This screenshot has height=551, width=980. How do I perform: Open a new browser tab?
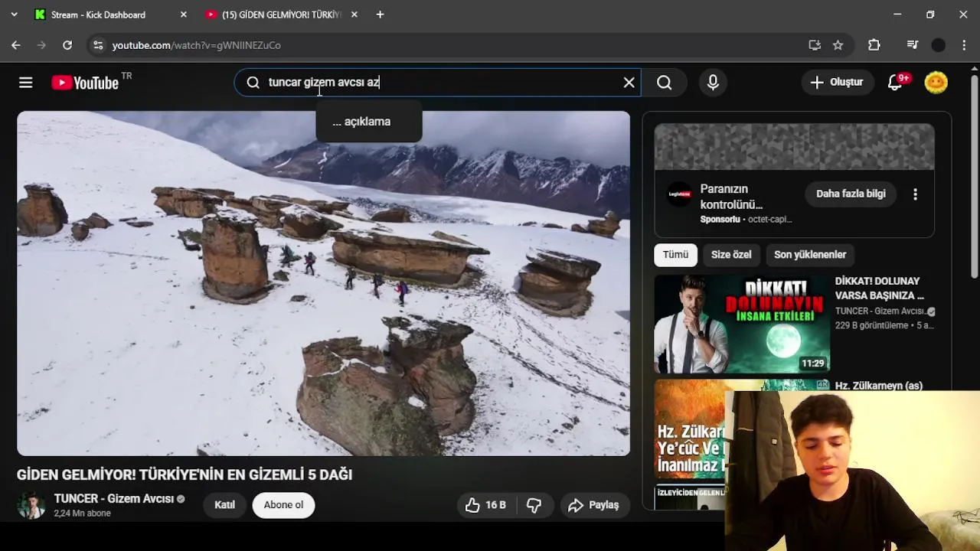tap(380, 15)
